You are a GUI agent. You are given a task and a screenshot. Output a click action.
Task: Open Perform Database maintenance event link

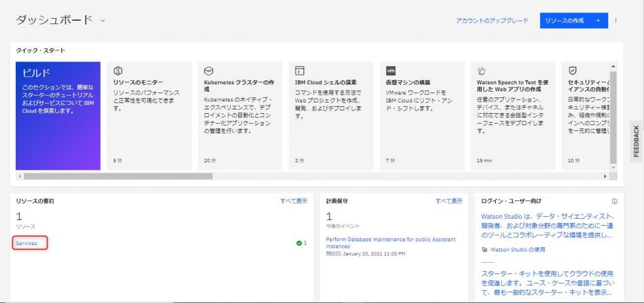(x=391, y=243)
